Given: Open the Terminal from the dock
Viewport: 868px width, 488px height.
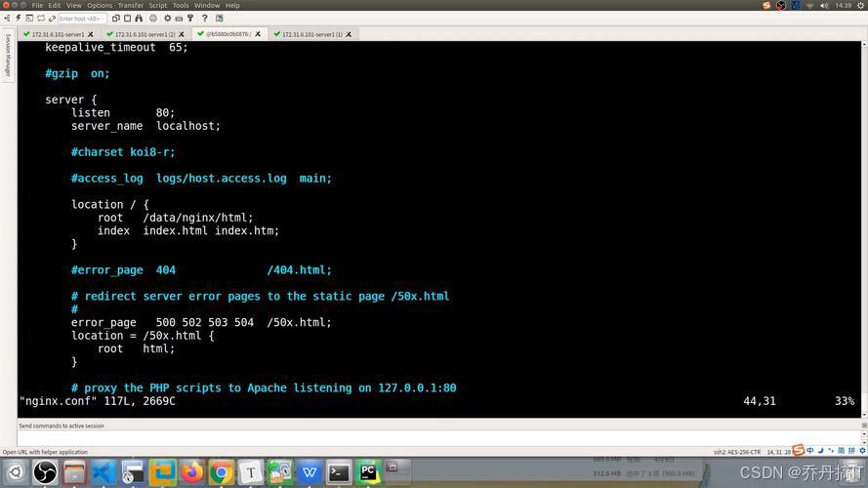Looking at the screenshot, I should (339, 472).
